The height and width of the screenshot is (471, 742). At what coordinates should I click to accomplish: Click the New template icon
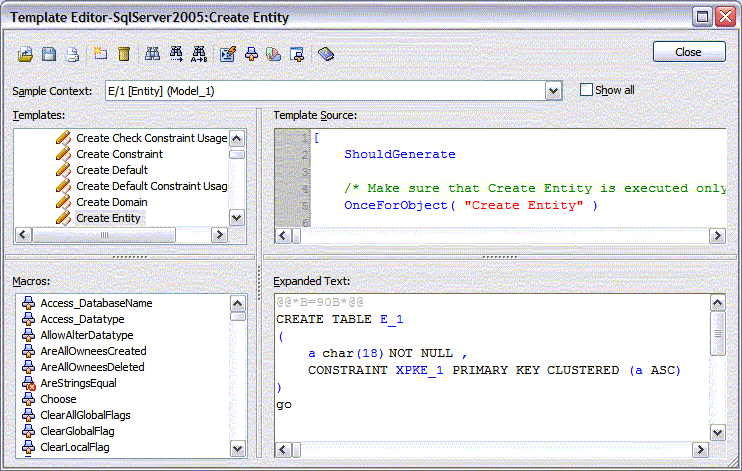point(101,54)
